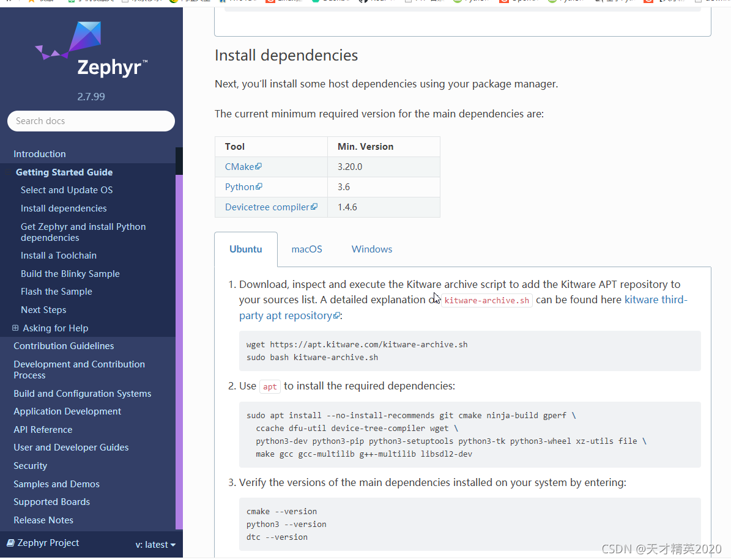This screenshot has height=560, width=731.
Task: Click the Zephyr Project footer label
Action: click(48, 543)
